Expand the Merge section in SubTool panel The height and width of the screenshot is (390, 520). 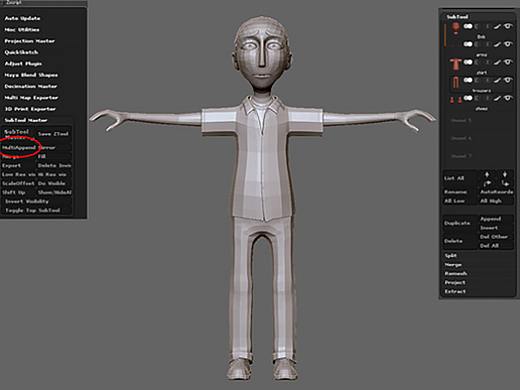[453, 265]
